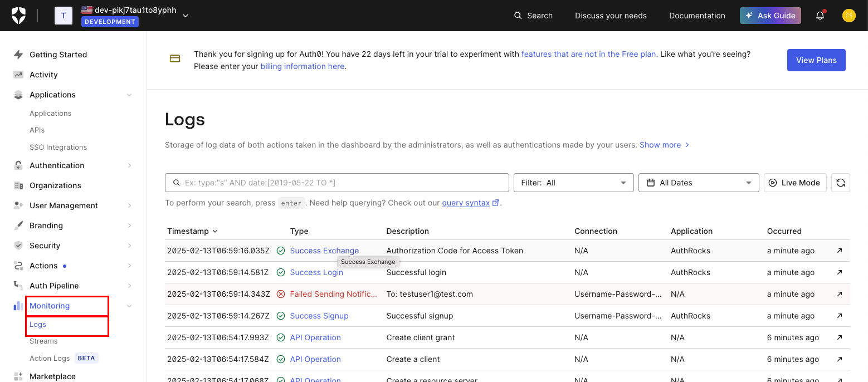This screenshot has width=868, height=382.
Task: Click the Auth0 shield logo
Action: click(x=18, y=16)
